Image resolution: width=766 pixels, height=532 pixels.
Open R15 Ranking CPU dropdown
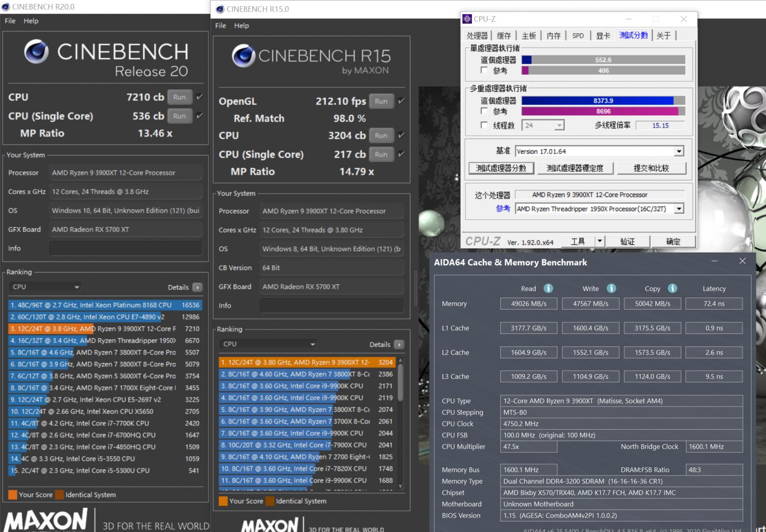tap(268, 344)
